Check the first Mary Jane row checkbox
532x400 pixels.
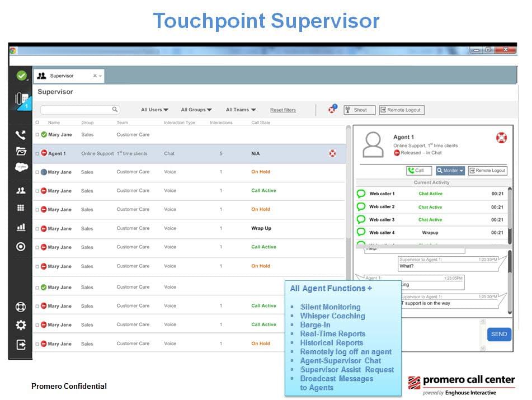pos(37,135)
